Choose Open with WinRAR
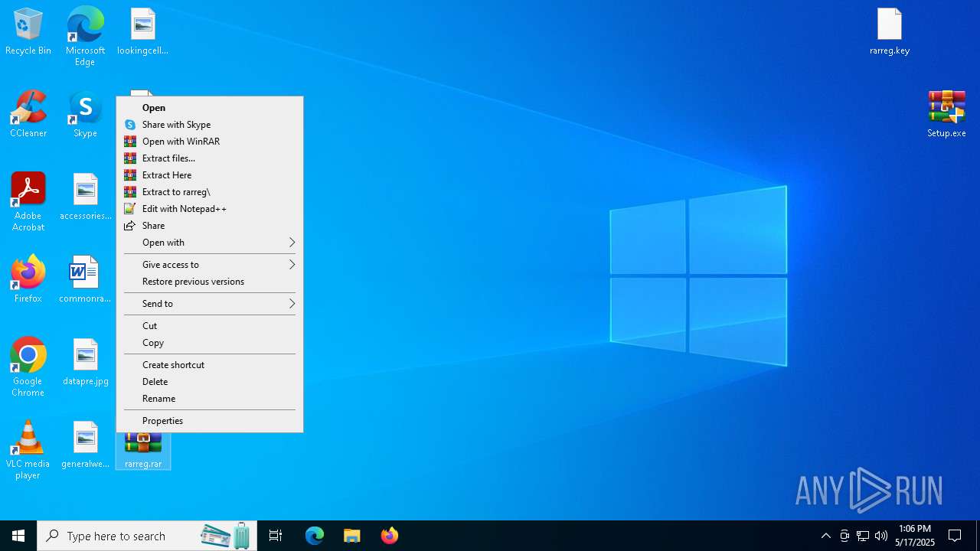The height and width of the screenshot is (551, 980). click(x=210, y=142)
